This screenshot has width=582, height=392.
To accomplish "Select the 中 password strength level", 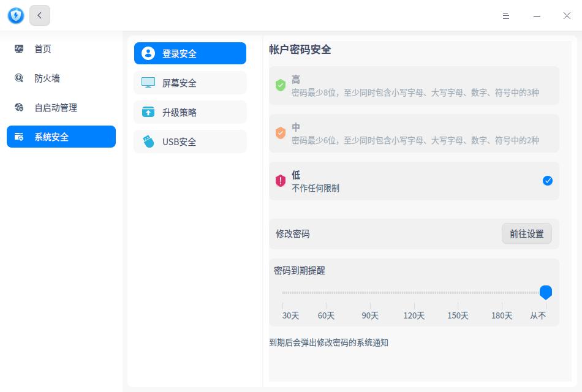I will [414, 133].
